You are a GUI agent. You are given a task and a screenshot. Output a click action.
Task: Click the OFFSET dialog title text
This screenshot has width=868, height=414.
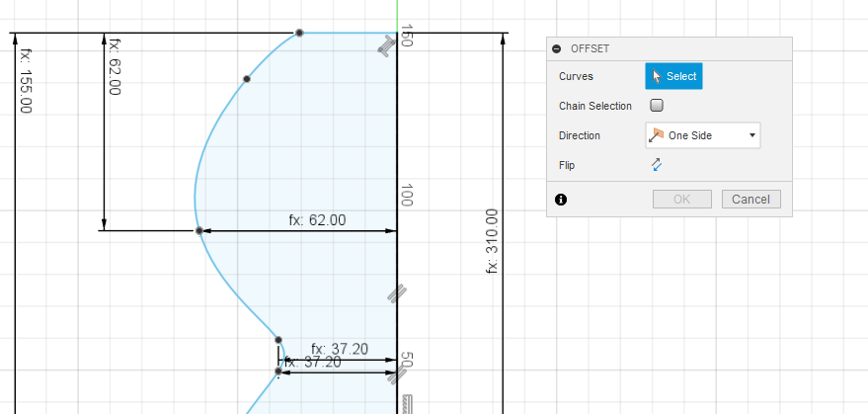[x=591, y=48]
